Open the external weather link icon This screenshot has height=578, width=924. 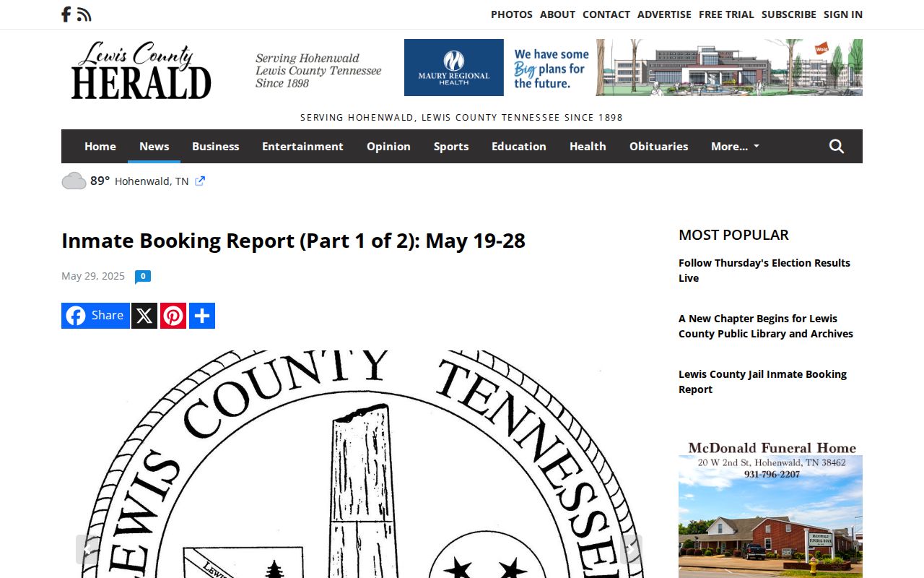(200, 181)
